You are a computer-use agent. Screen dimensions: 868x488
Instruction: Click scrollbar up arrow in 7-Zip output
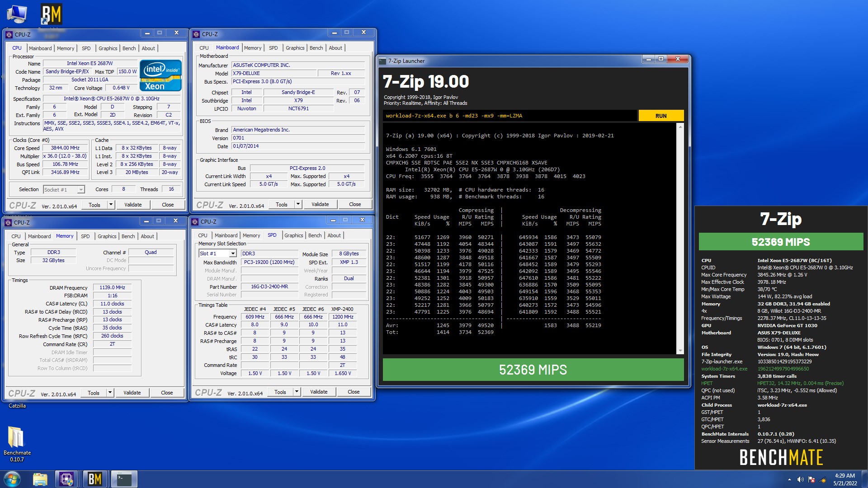[x=680, y=127]
